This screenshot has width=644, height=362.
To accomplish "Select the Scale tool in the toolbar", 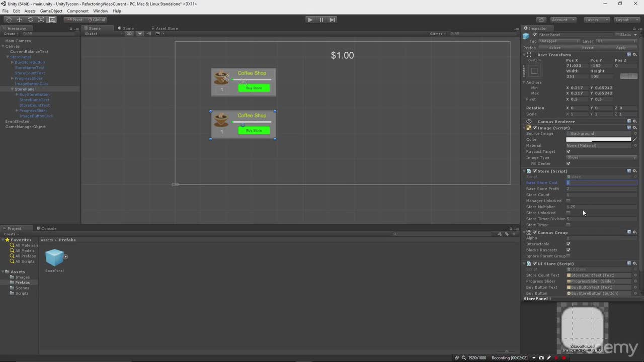I will click(41, 20).
